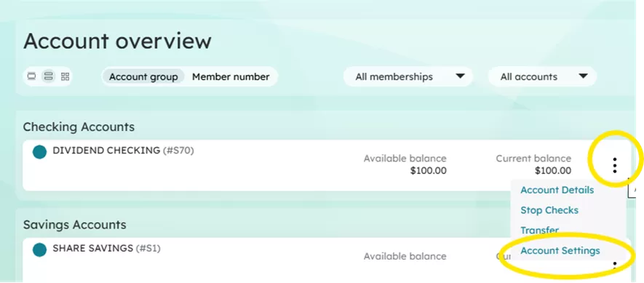Click the Checking Accounts section heading
This screenshot has height=283, width=644.
tap(79, 127)
